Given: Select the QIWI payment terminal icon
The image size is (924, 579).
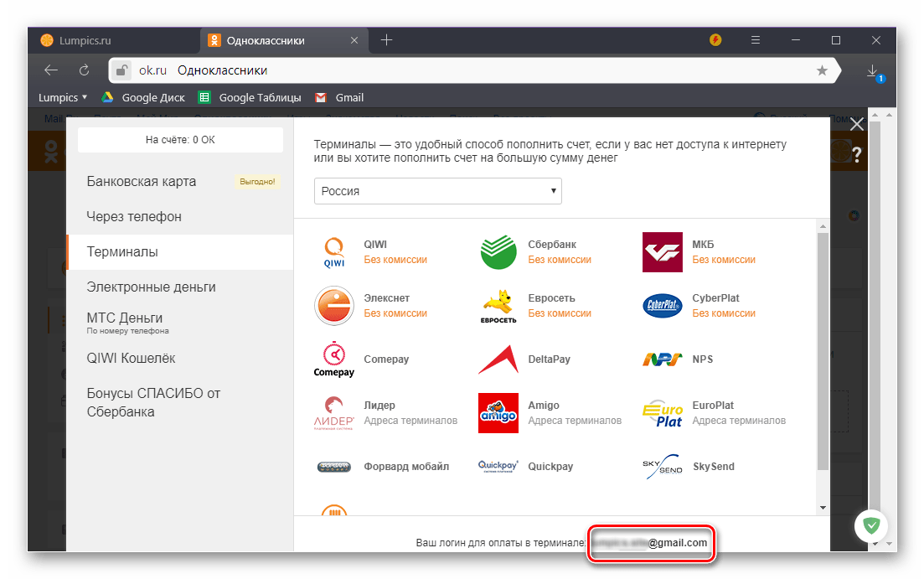Looking at the screenshot, I should [x=334, y=252].
